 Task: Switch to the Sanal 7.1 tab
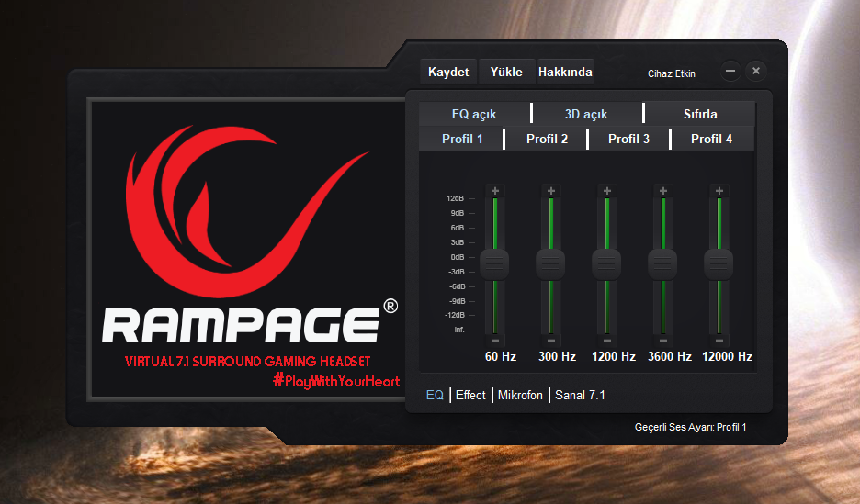click(580, 395)
